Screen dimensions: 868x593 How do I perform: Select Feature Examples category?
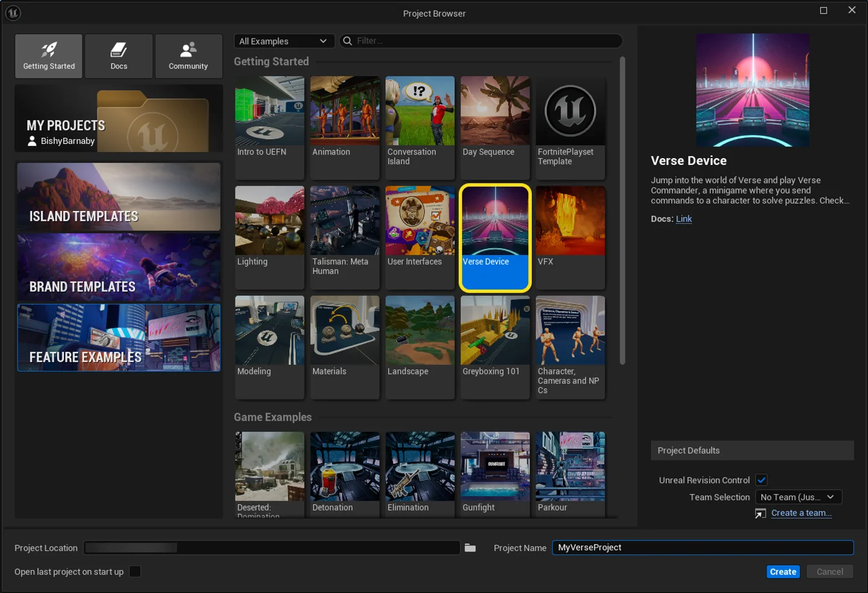[x=119, y=337]
